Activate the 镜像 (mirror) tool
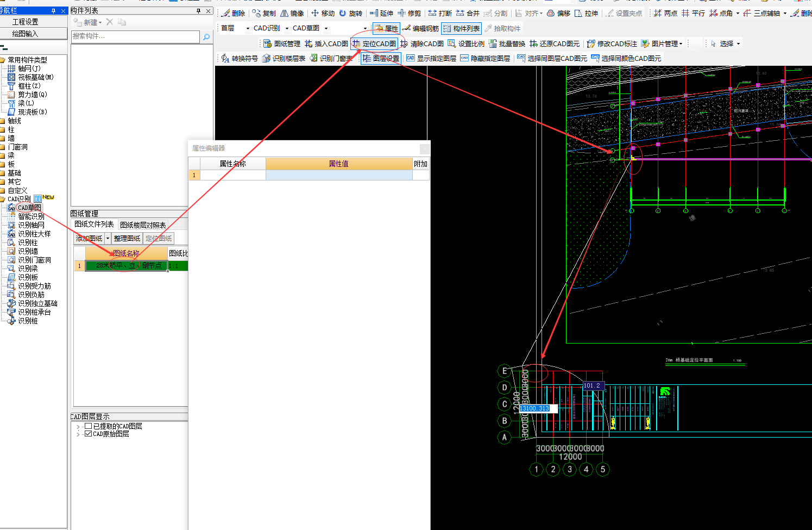Screen dimensions: 812x530 click(x=292, y=13)
